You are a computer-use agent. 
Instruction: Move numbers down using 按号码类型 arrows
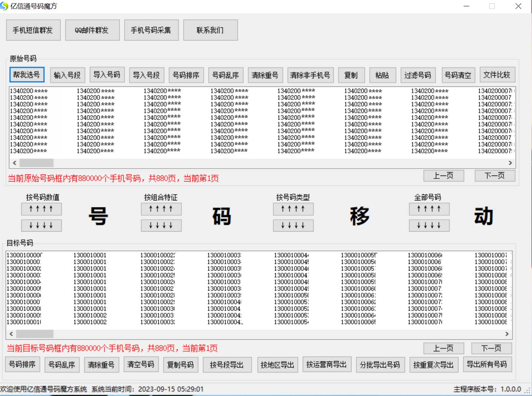coord(293,225)
